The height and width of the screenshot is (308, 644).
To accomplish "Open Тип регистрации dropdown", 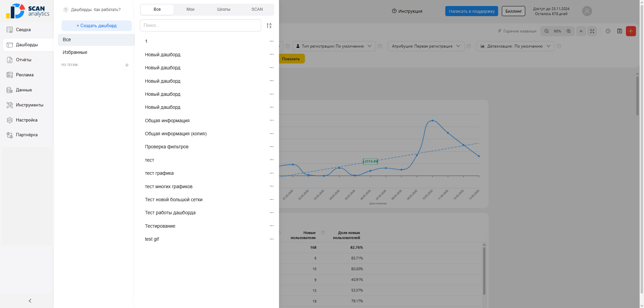I will coord(334,46).
